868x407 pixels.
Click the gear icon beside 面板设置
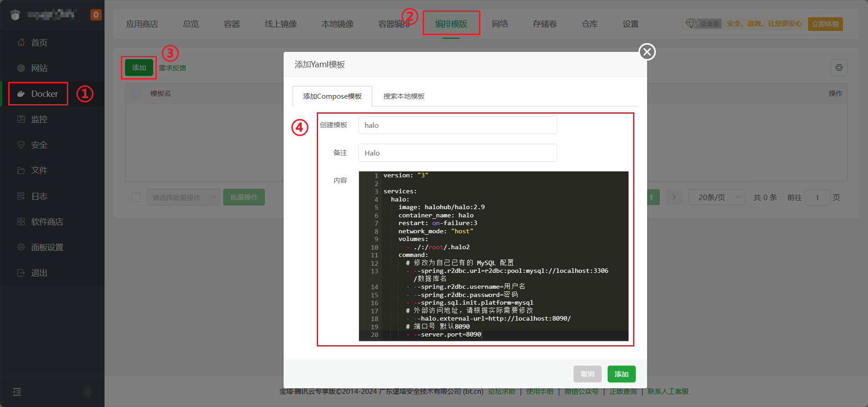coord(21,247)
